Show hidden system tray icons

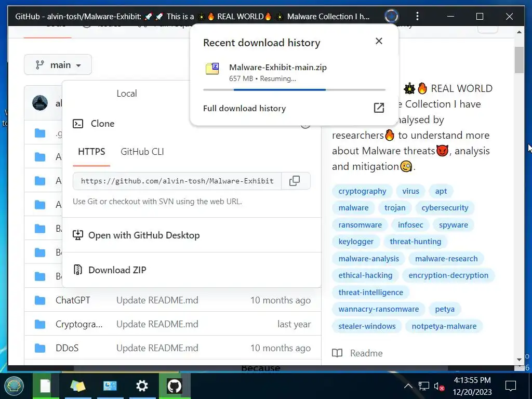(408, 386)
